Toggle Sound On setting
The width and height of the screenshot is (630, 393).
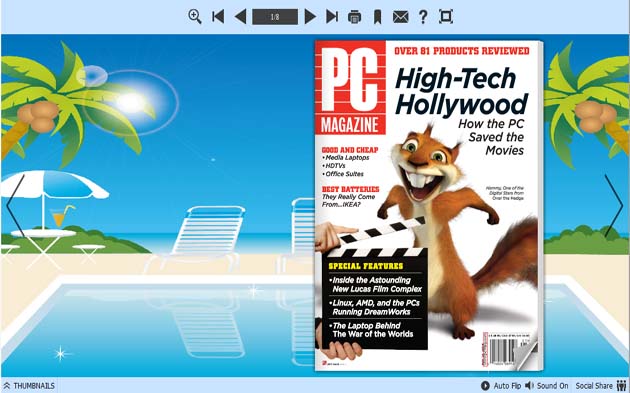pos(546,386)
